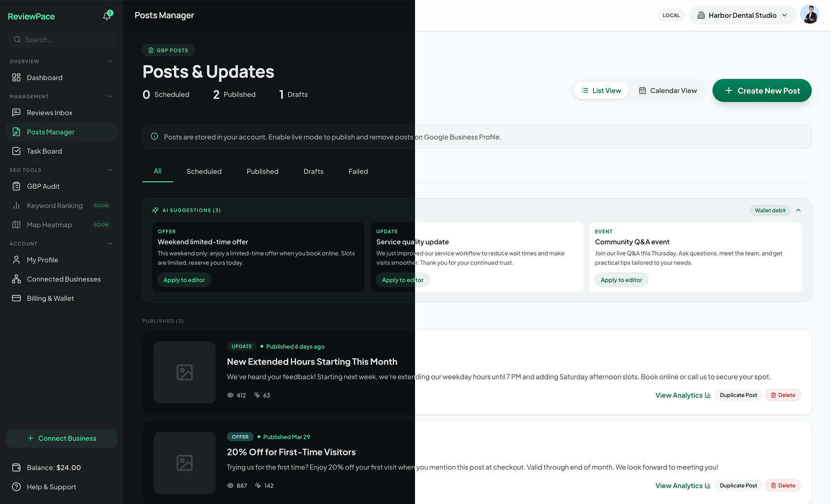Apply Weekend limited-time offer to editor

184,280
